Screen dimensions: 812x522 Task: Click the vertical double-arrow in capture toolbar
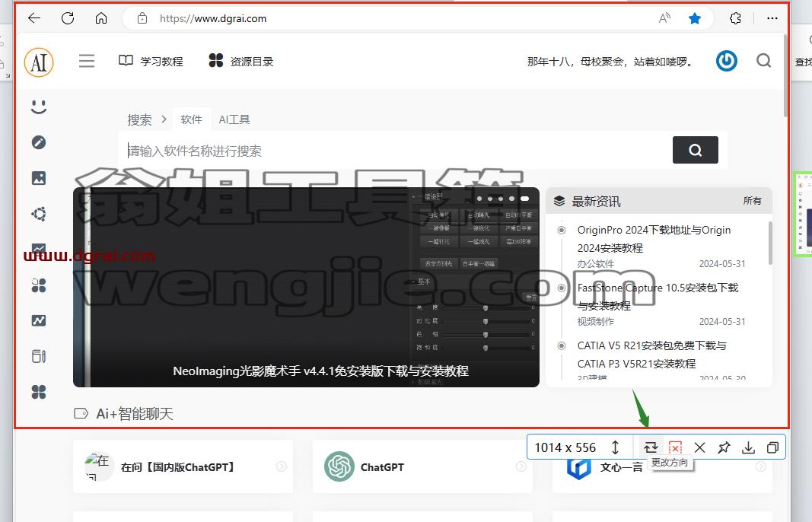pos(615,447)
